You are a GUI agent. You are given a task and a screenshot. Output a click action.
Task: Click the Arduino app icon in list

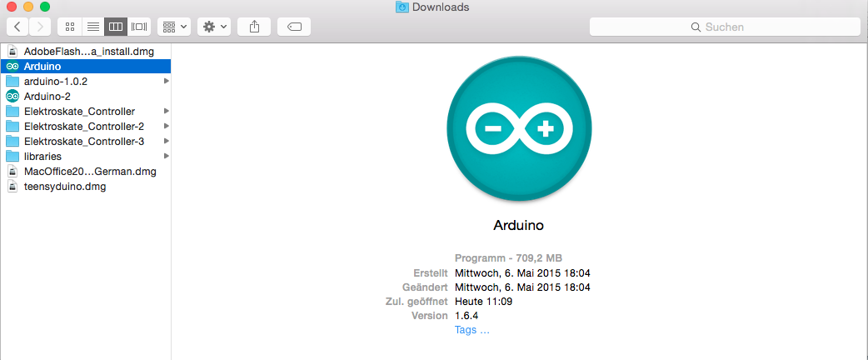tap(12, 66)
